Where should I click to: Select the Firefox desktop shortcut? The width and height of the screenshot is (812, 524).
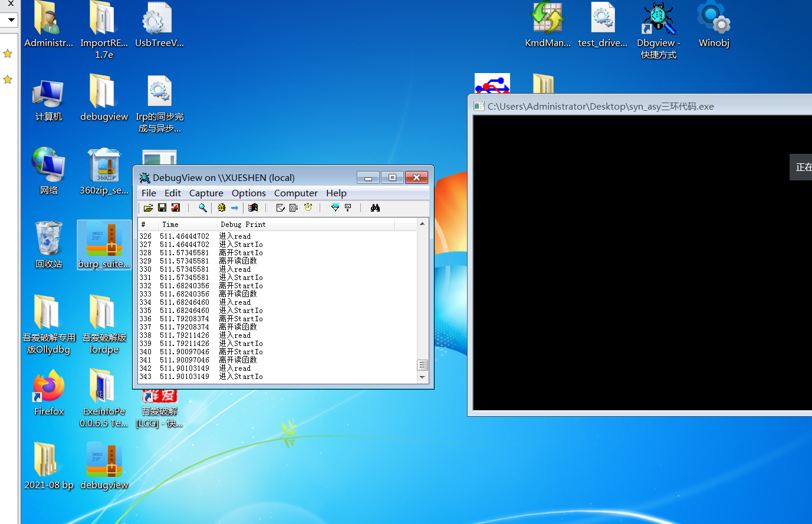[x=48, y=393]
